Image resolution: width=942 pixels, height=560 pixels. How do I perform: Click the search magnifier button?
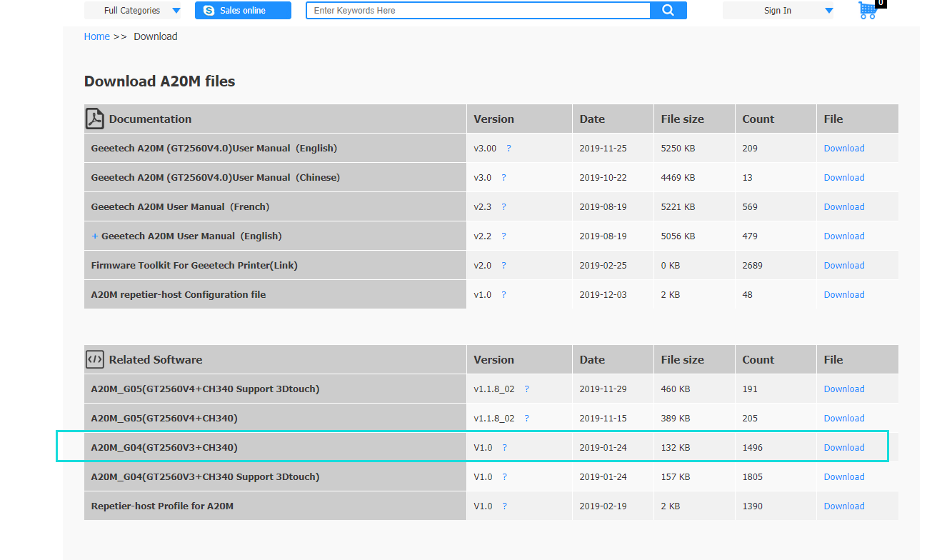point(668,10)
